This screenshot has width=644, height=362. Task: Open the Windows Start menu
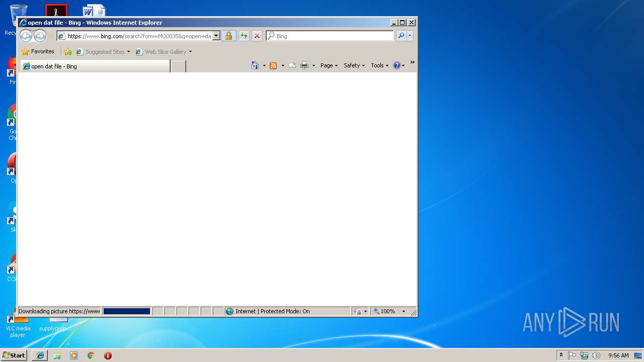click(x=14, y=355)
